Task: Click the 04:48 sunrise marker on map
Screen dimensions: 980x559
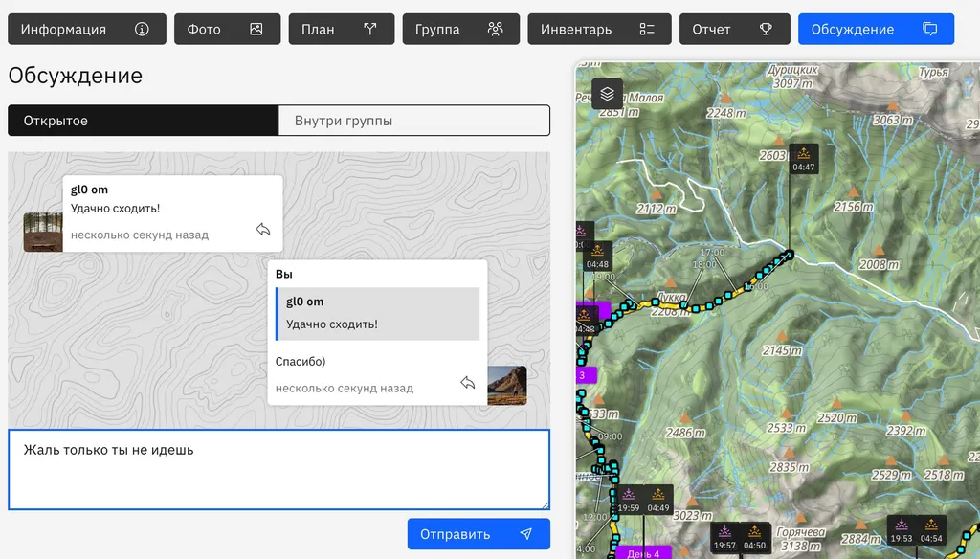Action: tap(597, 257)
